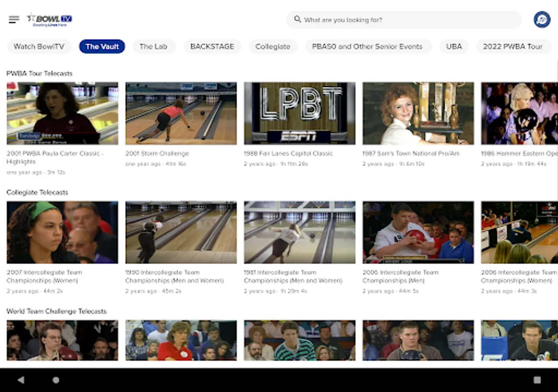Open World Team Challenge thumbnail with striped-shirt man
Screen dimensions: 558x392
[299, 341]
